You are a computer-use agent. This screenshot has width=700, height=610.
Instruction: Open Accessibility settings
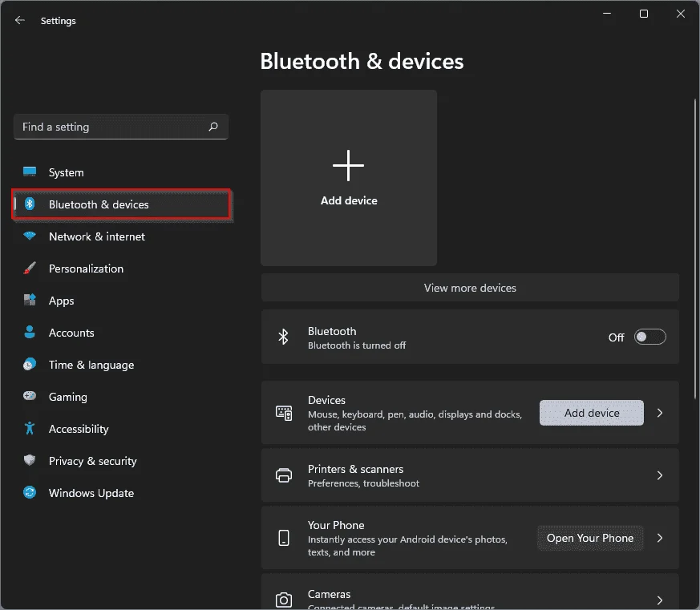pyautogui.click(x=121, y=429)
